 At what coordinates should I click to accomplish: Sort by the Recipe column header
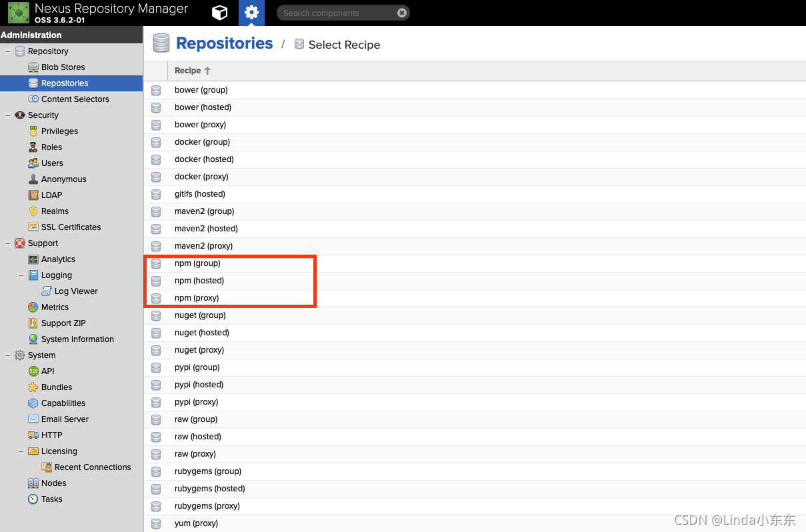coord(487,71)
